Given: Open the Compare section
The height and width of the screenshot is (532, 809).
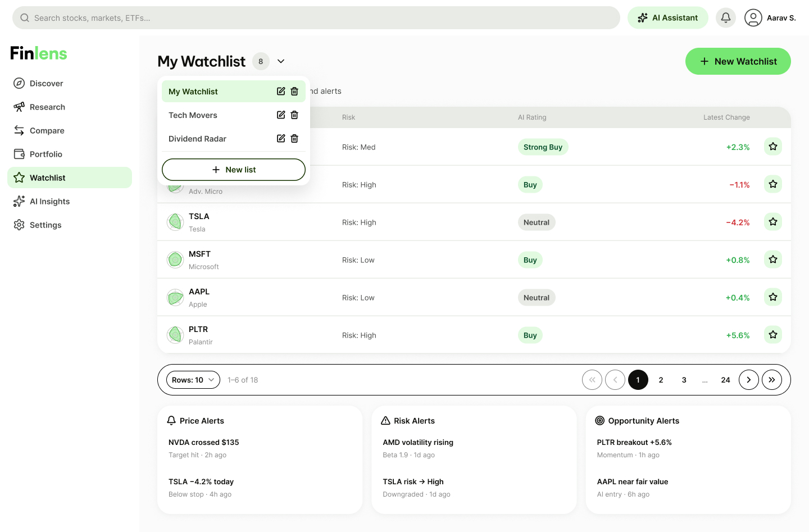Looking at the screenshot, I should [70, 130].
